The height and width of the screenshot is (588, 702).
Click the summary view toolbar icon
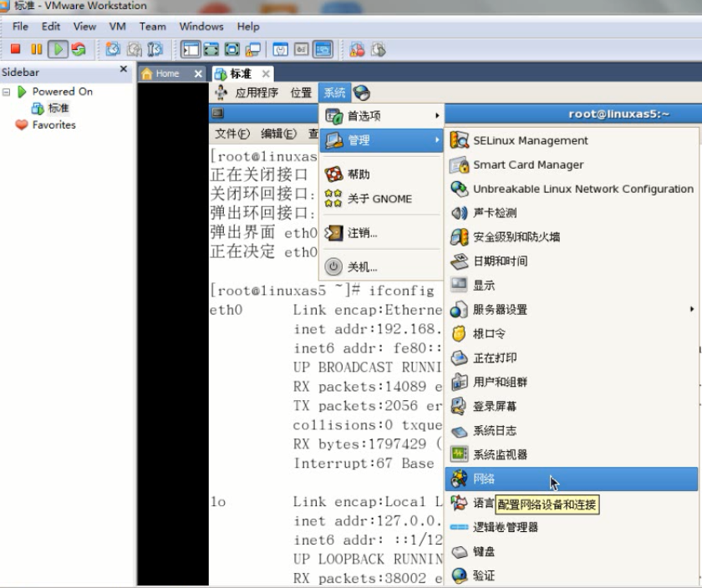click(x=280, y=49)
